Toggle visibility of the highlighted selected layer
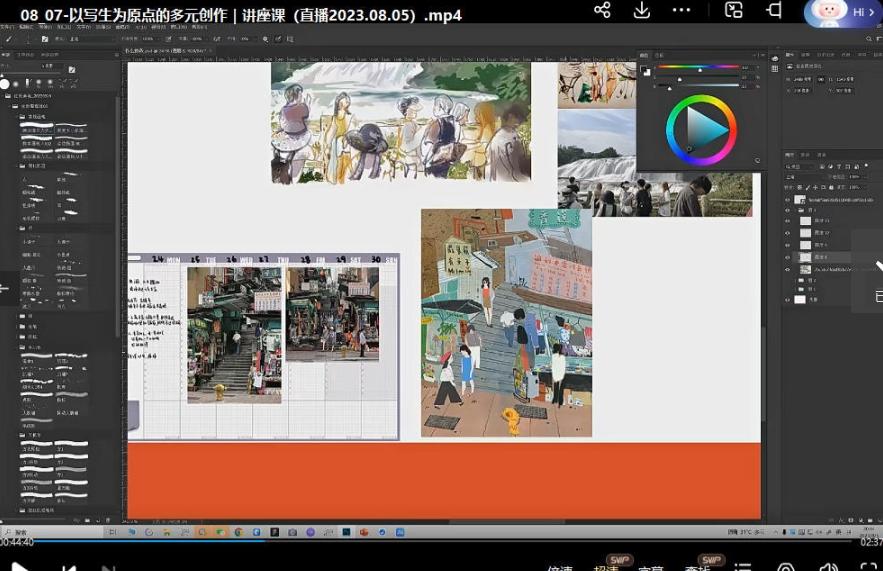This screenshot has height=571, width=883. [x=787, y=257]
